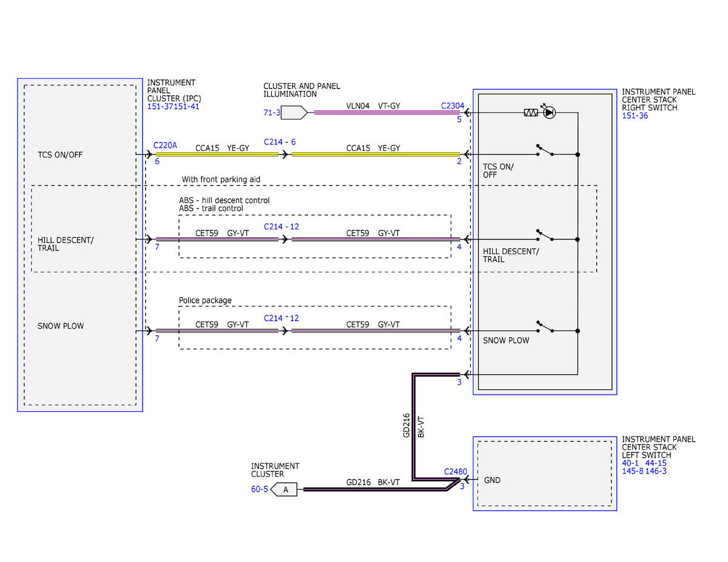Follow the 60-5 instrument cluster link

pos(259,489)
